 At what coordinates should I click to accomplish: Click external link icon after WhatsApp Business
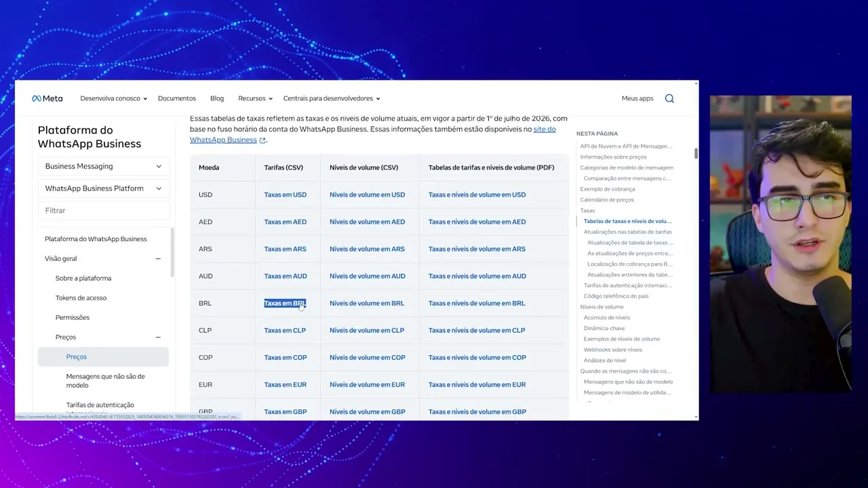pyautogui.click(x=262, y=140)
